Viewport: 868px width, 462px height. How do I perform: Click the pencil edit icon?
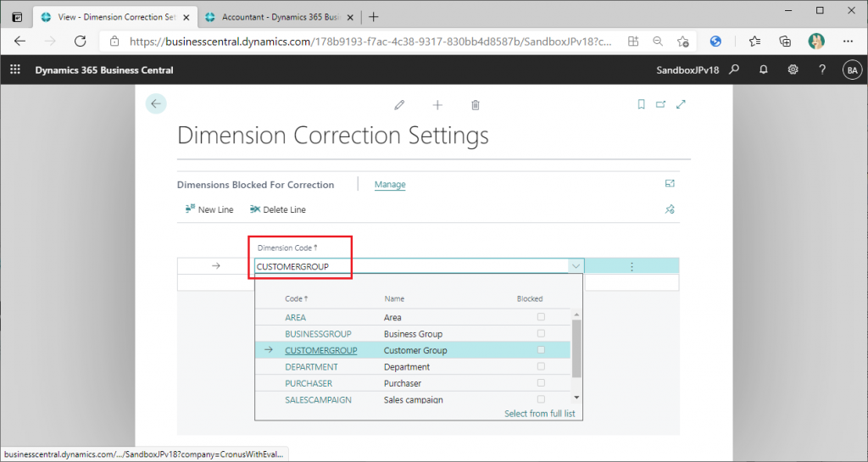coord(399,104)
